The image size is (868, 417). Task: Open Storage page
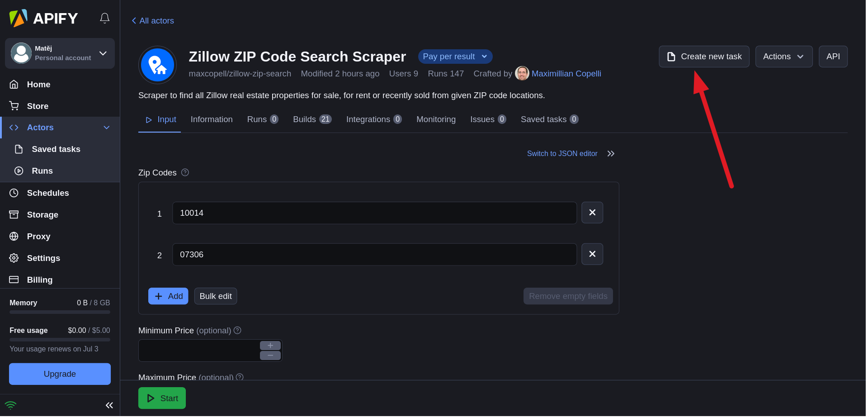click(60, 215)
